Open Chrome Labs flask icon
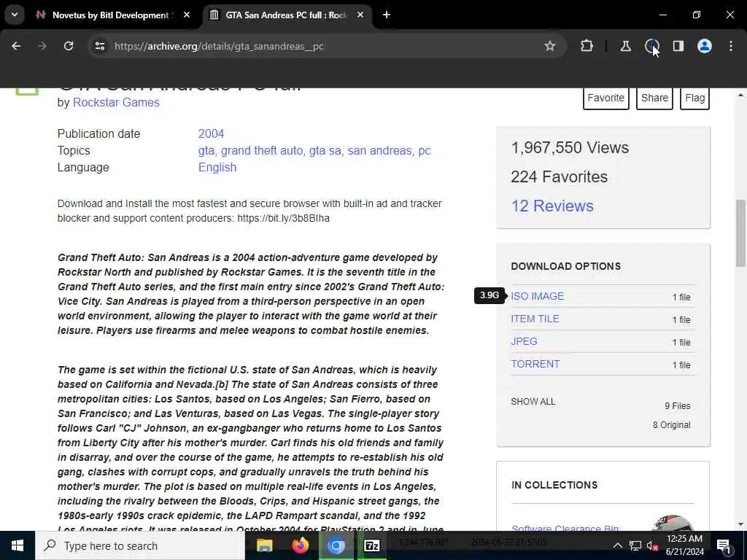Screen dimensions: 747x560 pos(625,46)
